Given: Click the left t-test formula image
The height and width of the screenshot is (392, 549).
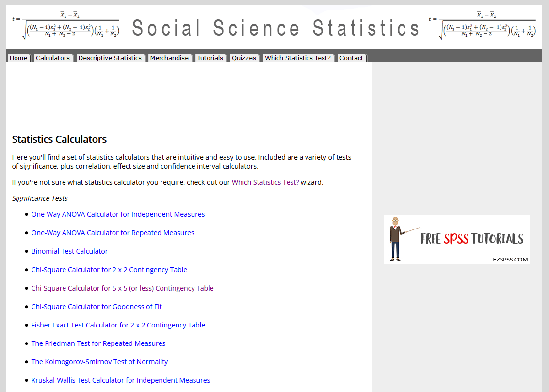Looking at the screenshot, I should pyautogui.click(x=66, y=25).
